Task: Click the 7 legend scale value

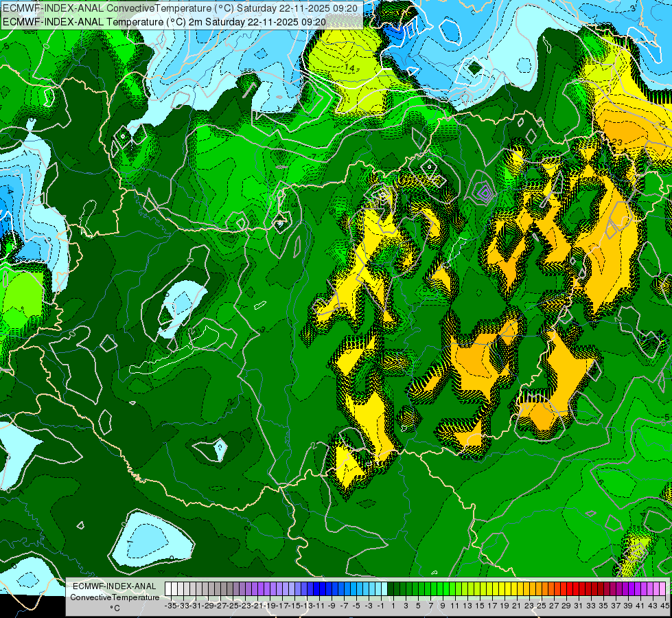Action: [x=430, y=606]
